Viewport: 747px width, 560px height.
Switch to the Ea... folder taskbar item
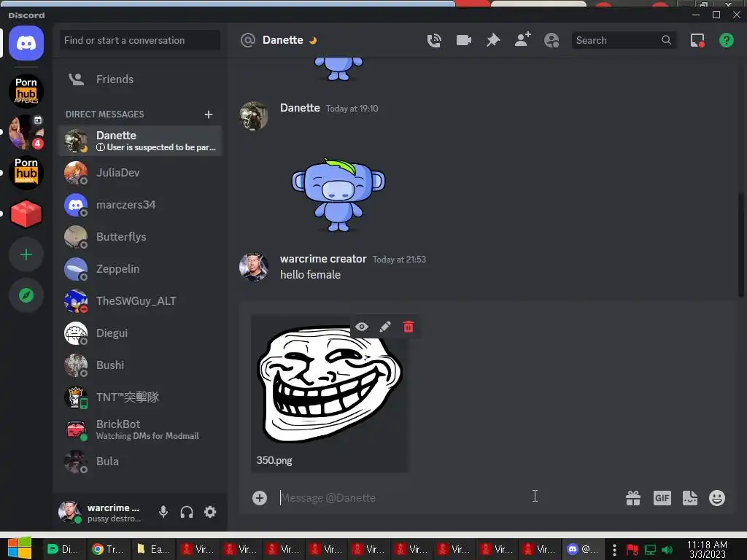point(152,549)
